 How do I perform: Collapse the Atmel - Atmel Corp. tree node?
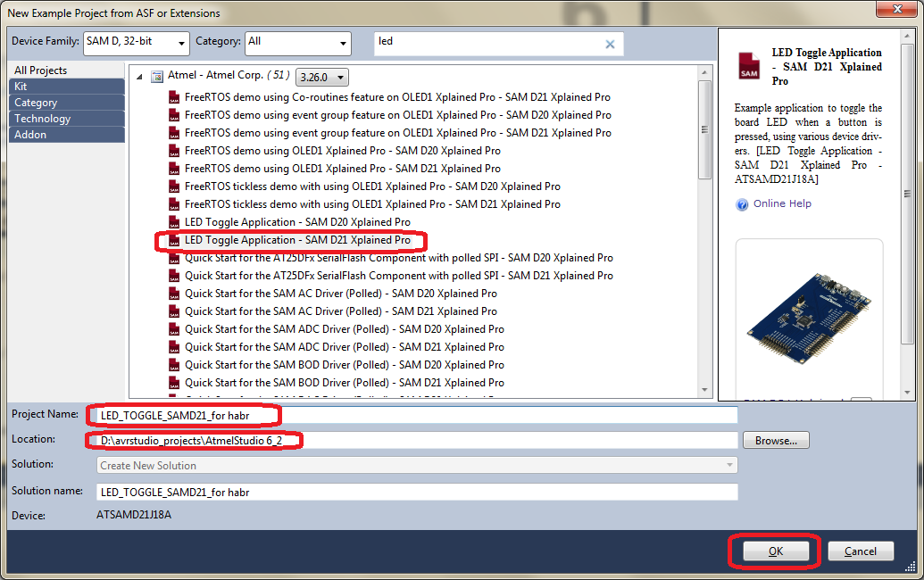139,77
